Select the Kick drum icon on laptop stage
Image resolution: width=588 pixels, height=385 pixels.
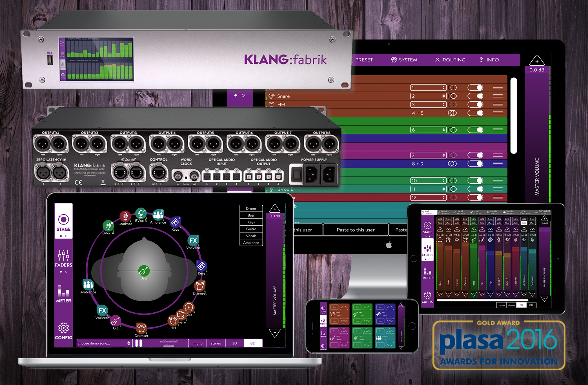189,307
